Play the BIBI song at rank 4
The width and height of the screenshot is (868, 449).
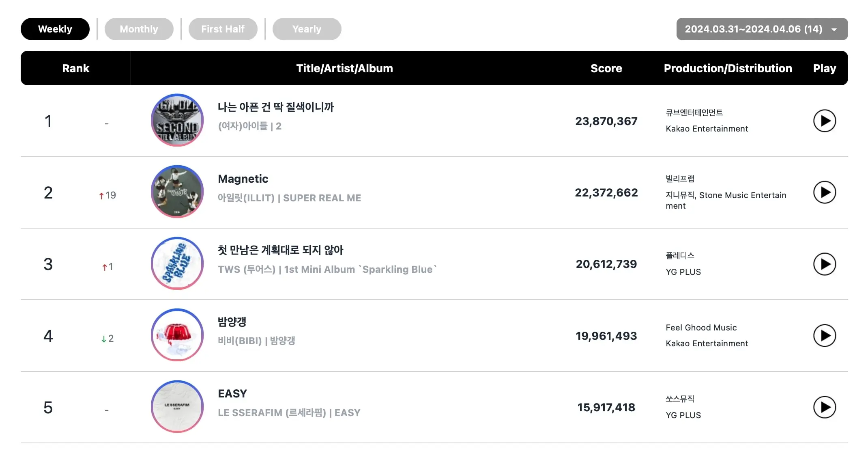(x=824, y=336)
